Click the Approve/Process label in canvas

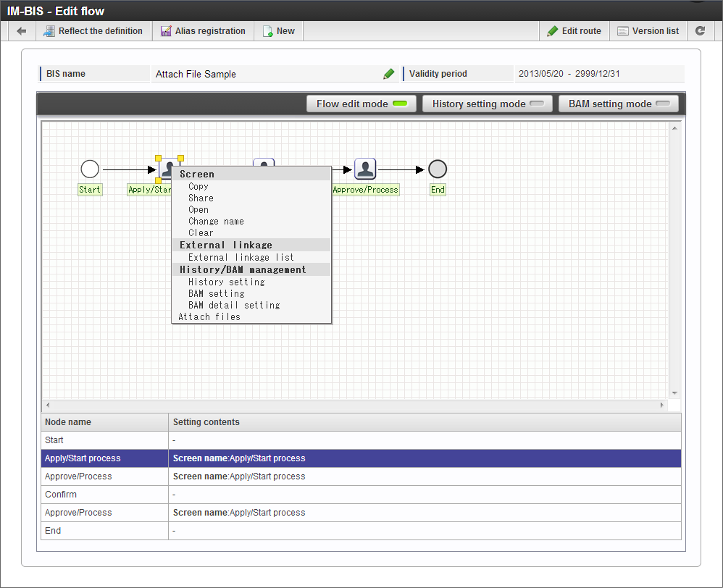click(x=365, y=190)
